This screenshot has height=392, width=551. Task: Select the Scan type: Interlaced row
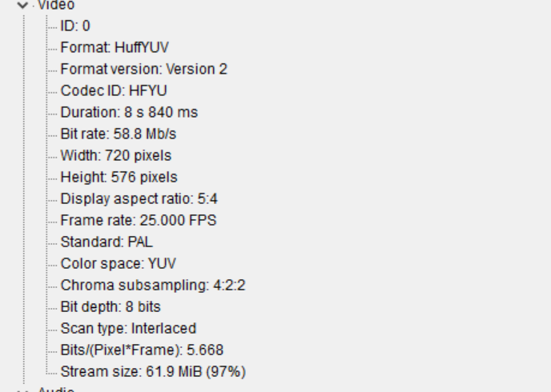pyautogui.click(x=128, y=328)
